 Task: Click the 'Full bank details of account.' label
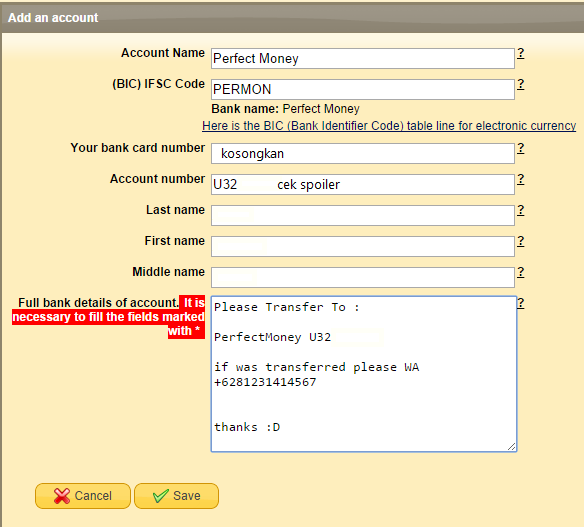(x=99, y=303)
